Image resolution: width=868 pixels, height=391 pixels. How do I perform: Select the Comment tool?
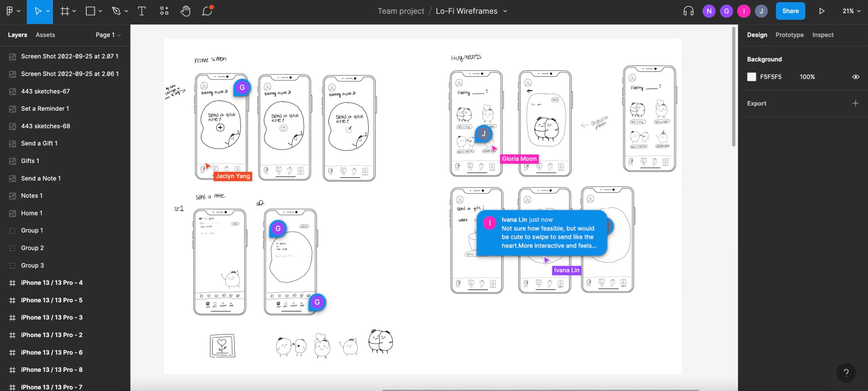coord(207,11)
